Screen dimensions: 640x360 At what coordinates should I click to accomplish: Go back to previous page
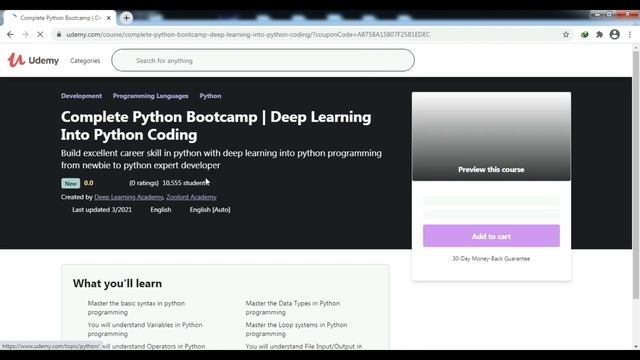pos(10,35)
